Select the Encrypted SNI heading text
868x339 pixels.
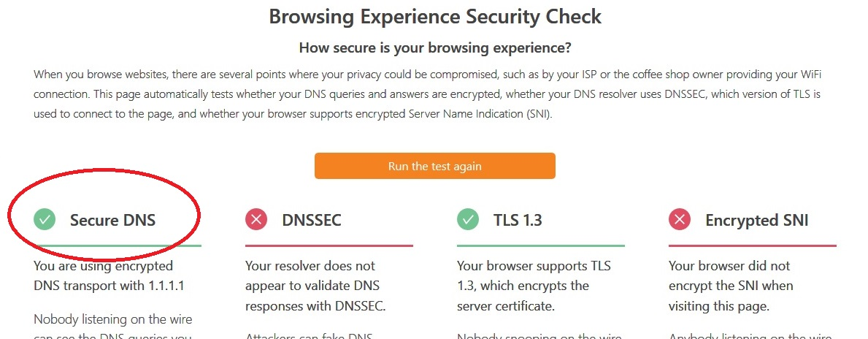[x=757, y=221]
